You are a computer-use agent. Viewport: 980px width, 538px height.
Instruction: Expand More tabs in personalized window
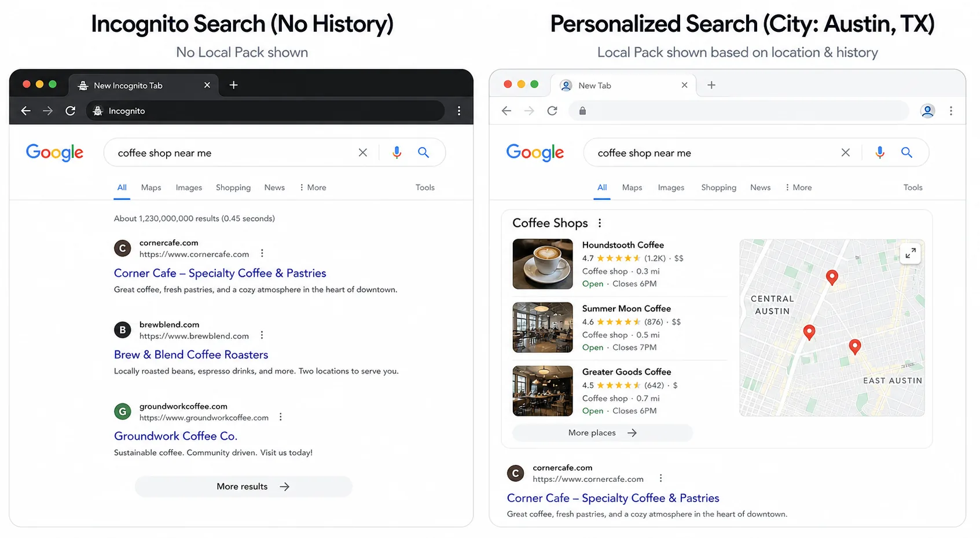799,187
